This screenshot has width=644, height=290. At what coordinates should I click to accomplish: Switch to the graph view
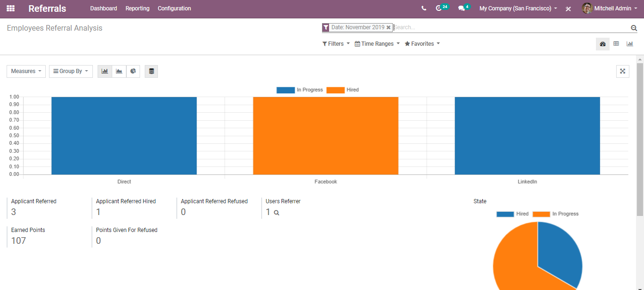click(630, 44)
